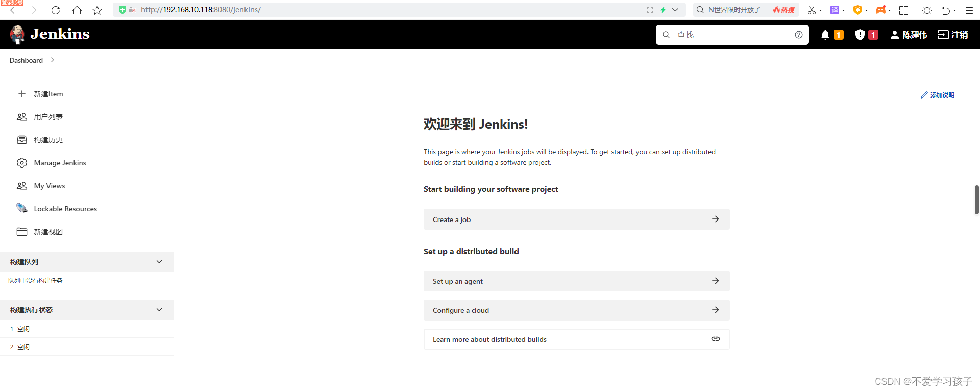Viewport: 980px width, 391px height.
Task: Open the 用户列表 page
Action: click(x=48, y=117)
